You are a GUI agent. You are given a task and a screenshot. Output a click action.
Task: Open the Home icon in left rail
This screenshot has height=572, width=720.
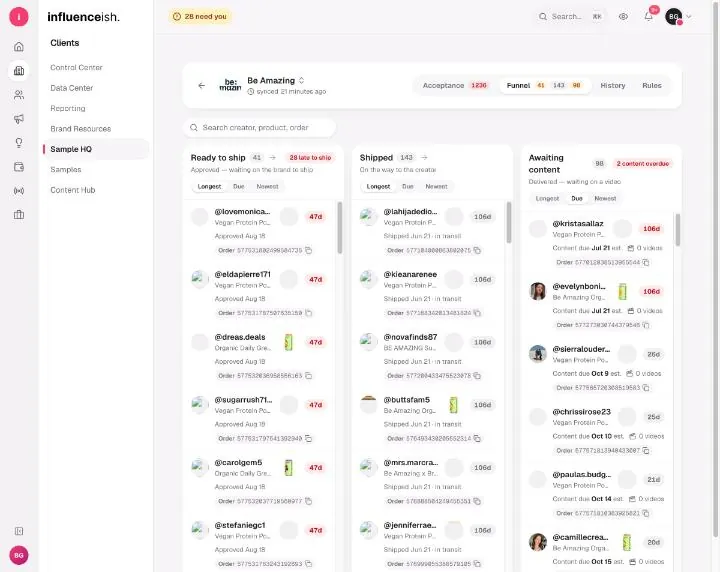19,47
